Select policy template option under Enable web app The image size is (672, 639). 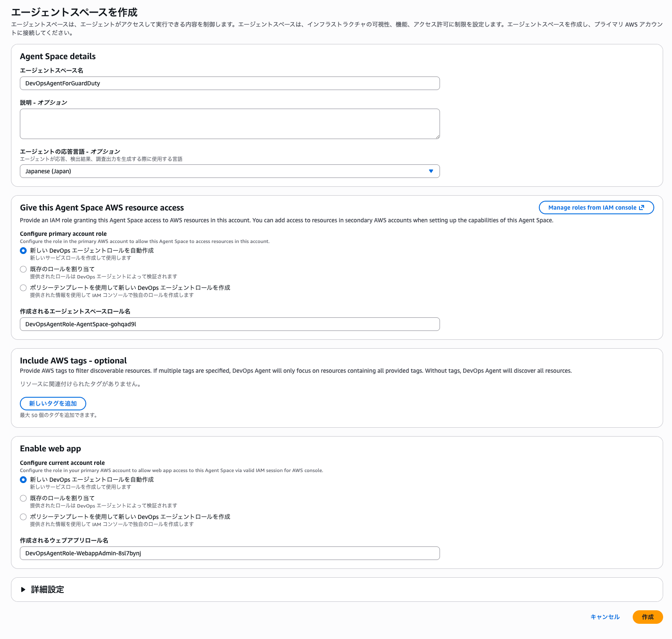(23, 517)
